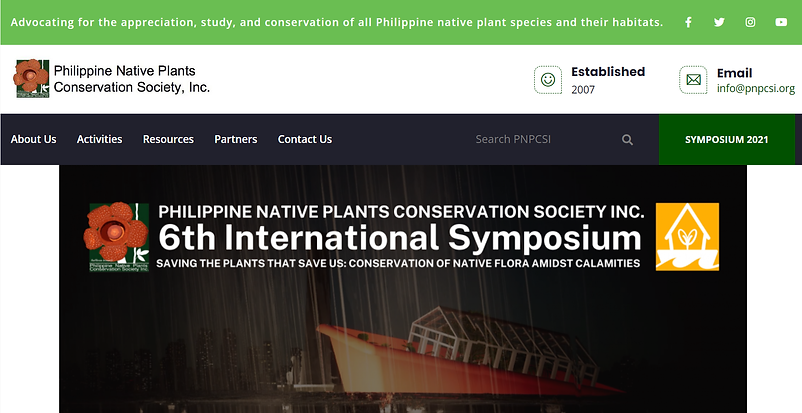Screen dimensions: 802x413
Task: Click the info@pnpcsi.org email link
Action: pos(756,88)
